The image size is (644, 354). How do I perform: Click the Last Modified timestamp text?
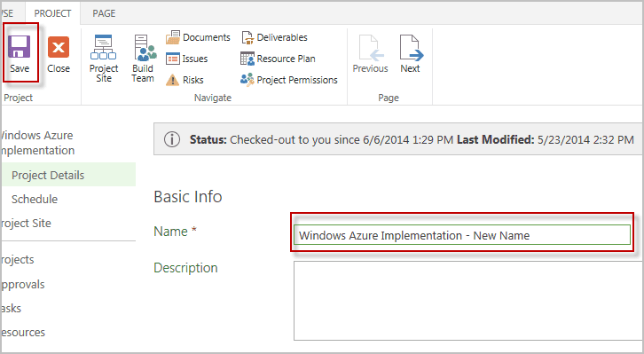pos(546,139)
